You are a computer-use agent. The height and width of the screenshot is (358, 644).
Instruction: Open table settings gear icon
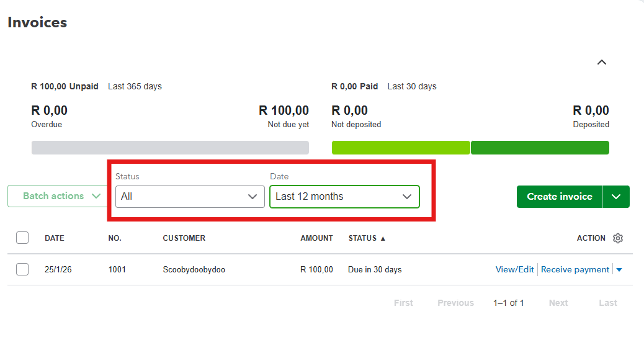pos(617,238)
